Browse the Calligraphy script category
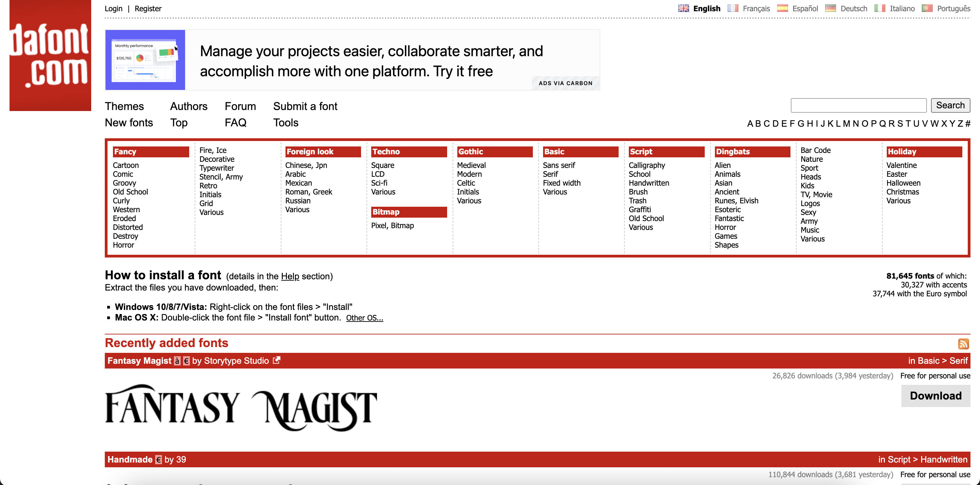The image size is (980, 485). click(x=647, y=165)
